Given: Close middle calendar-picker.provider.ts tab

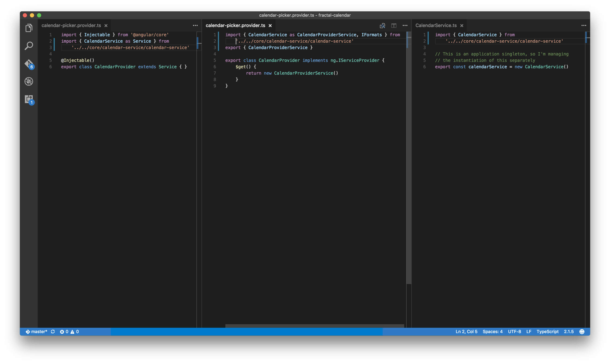Looking at the screenshot, I should pyautogui.click(x=270, y=26).
